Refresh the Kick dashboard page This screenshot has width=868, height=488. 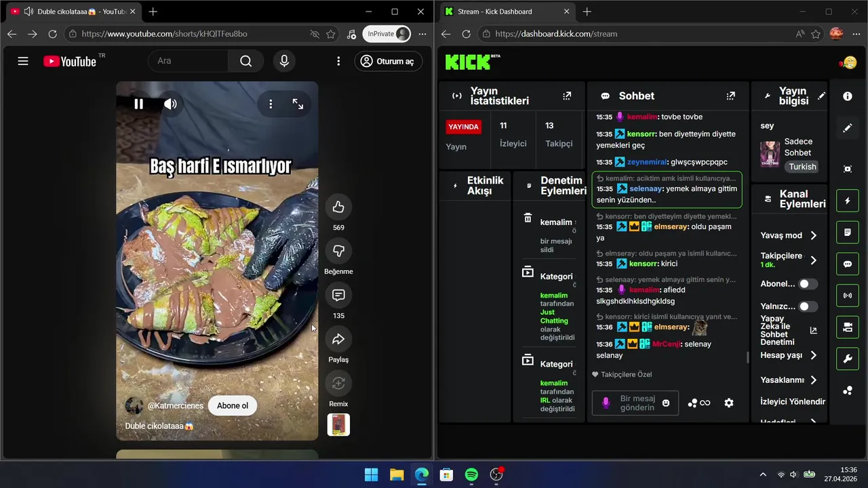tap(466, 34)
